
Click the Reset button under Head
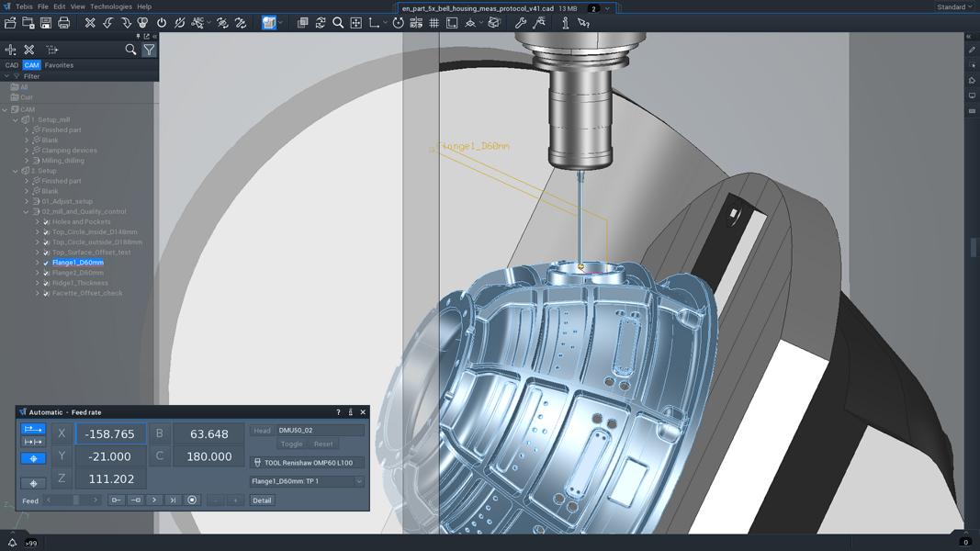323,444
